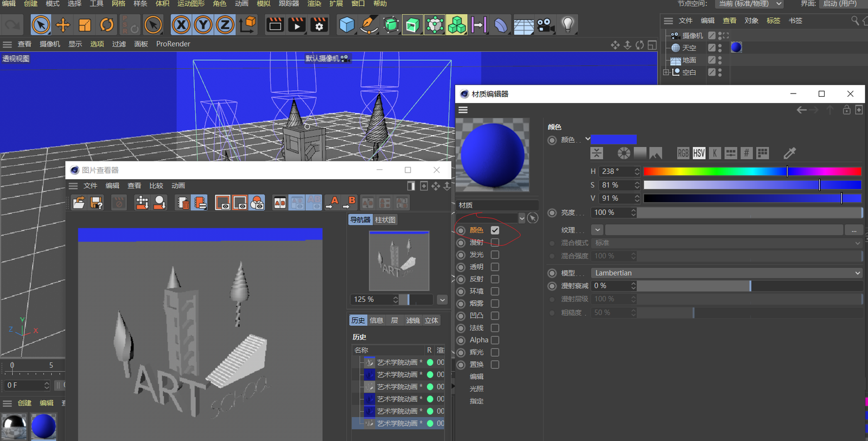
Task: Enable the 反射 channel checkbox
Action: [495, 279]
